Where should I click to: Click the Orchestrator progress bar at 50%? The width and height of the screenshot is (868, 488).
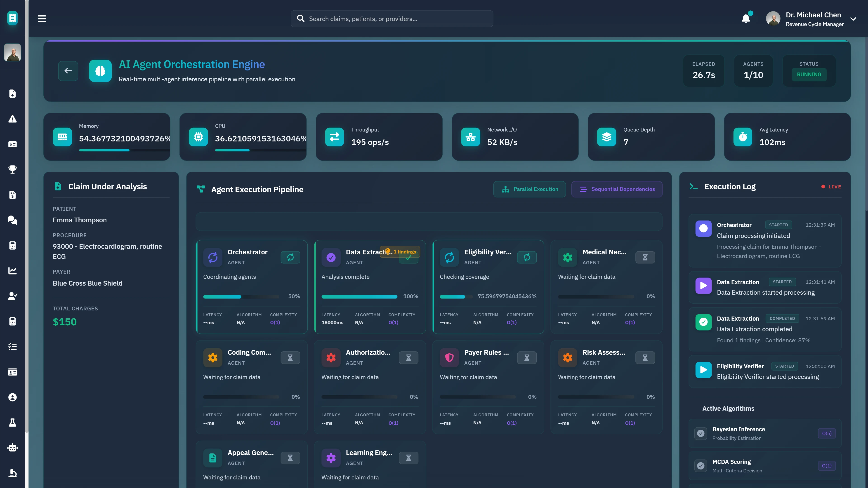point(241,297)
